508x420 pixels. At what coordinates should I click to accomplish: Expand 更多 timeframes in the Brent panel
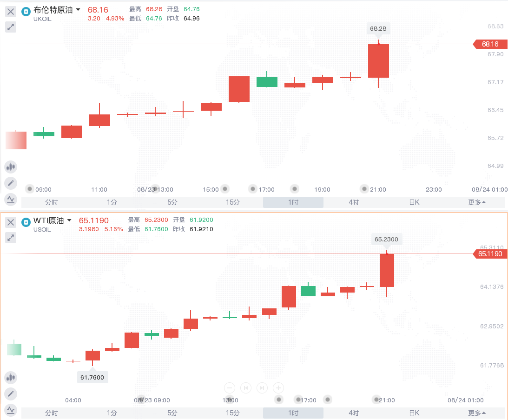[477, 202]
